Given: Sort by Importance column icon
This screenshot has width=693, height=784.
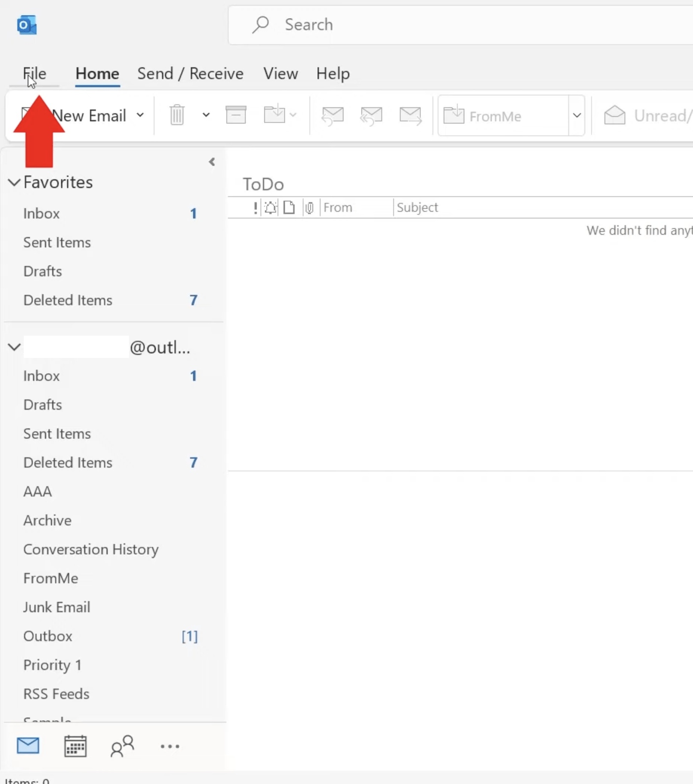Looking at the screenshot, I should [x=255, y=208].
